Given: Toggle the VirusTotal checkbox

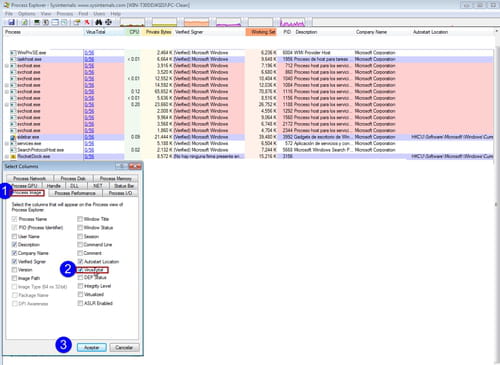Looking at the screenshot, I should (80, 270).
